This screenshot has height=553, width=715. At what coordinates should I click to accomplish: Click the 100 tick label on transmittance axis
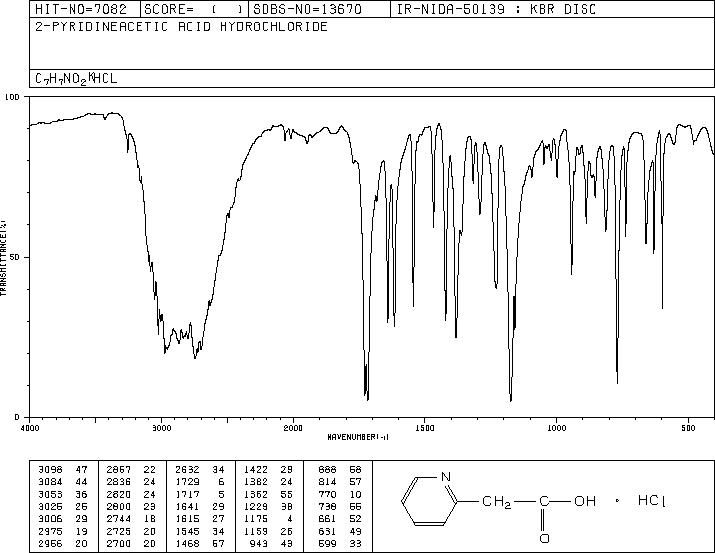pyautogui.click(x=12, y=97)
